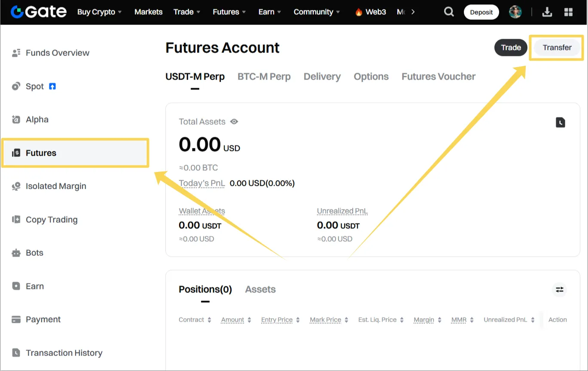This screenshot has height=371, width=588.
Task: Click the Gate logo
Action: 39,12
